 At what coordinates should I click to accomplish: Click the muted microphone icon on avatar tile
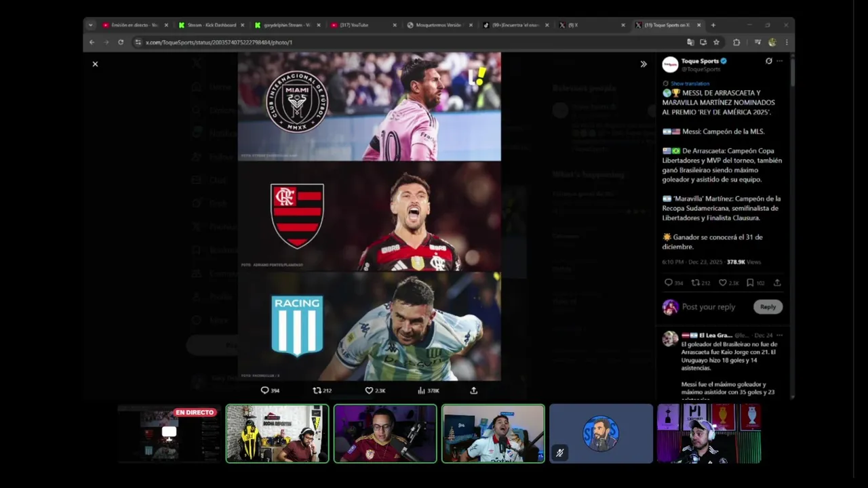(559, 453)
